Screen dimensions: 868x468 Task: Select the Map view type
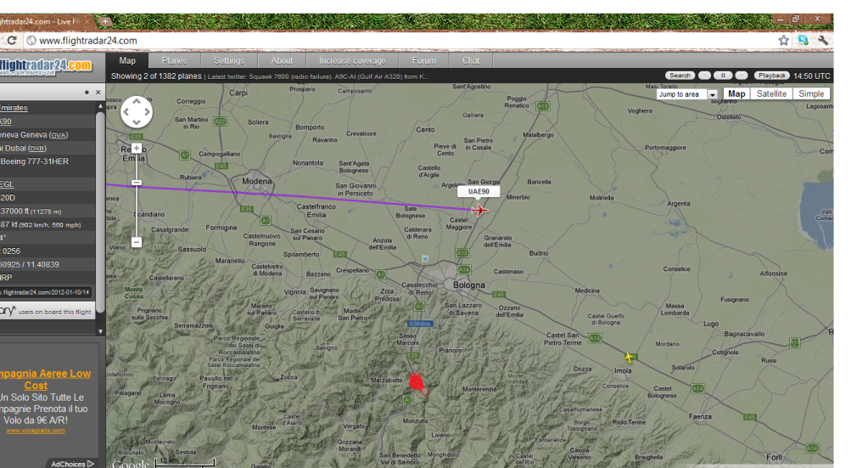click(736, 94)
